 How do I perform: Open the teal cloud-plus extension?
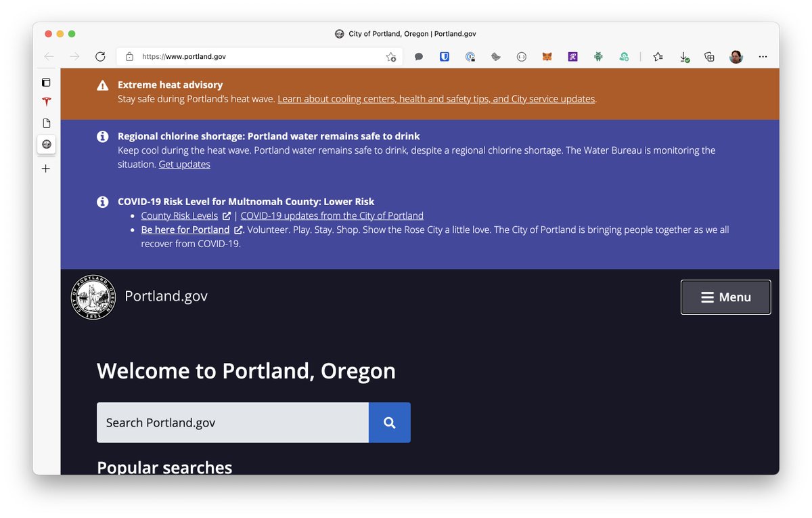pyautogui.click(x=624, y=57)
